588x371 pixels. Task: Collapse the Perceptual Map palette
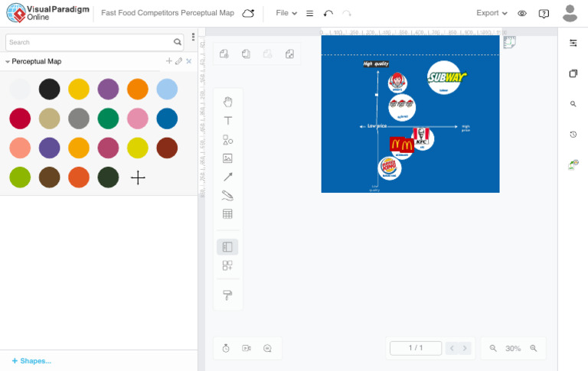click(x=8, y=61)
